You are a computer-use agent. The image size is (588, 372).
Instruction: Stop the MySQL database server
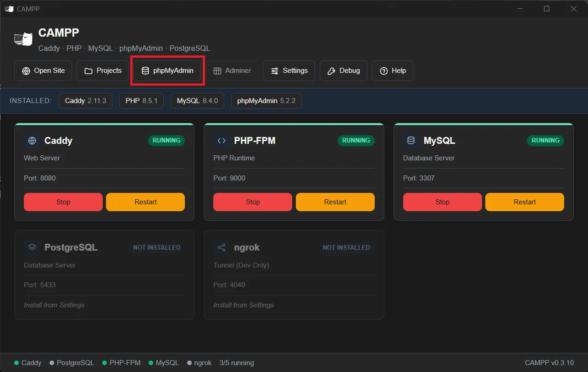click(x=443, y=202)
